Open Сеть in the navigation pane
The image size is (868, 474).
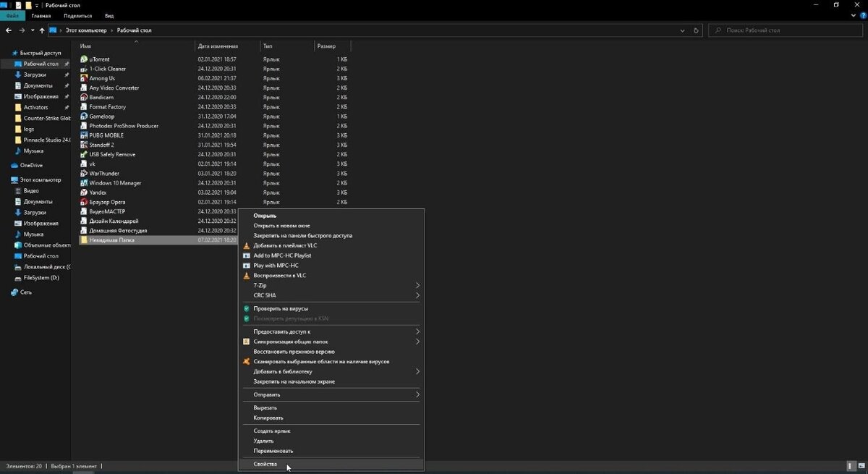click(26, 292)
